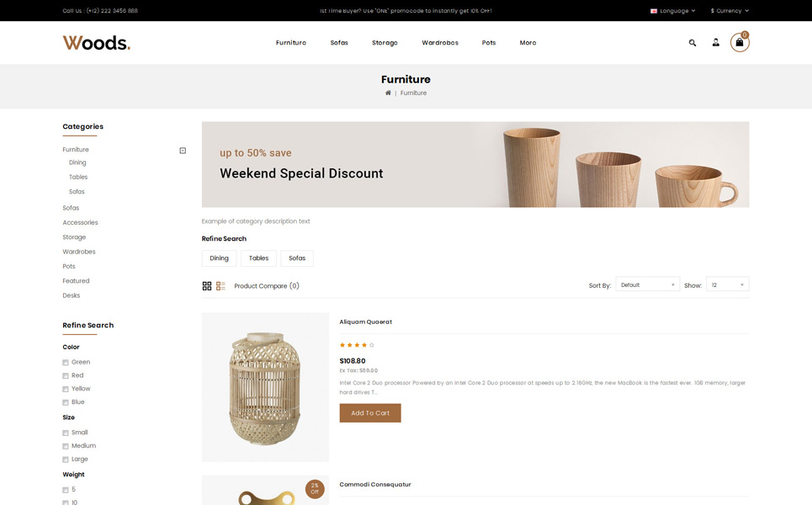Click the product star rating
Screen dimensions: 812x505
[357, 345]
